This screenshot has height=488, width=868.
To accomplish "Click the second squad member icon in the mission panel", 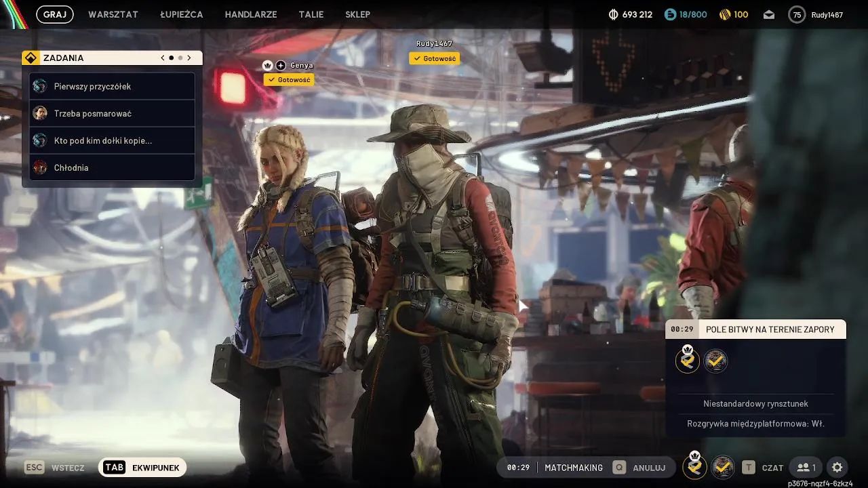I will click(715, 361).
